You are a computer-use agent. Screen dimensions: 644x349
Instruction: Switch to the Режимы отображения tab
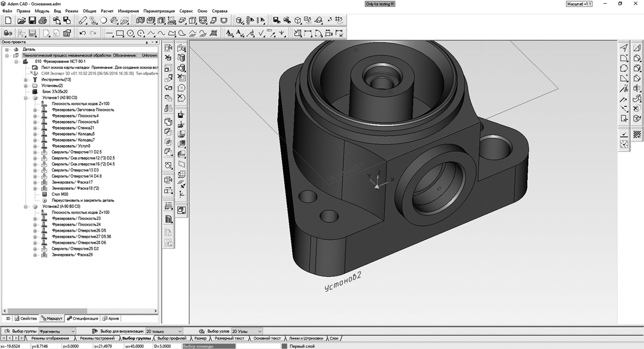50,338
